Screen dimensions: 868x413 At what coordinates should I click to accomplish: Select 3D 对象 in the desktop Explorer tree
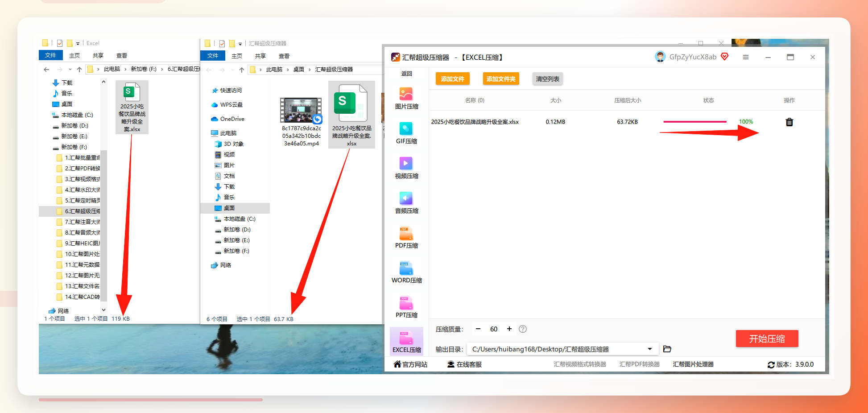point(229,144)
